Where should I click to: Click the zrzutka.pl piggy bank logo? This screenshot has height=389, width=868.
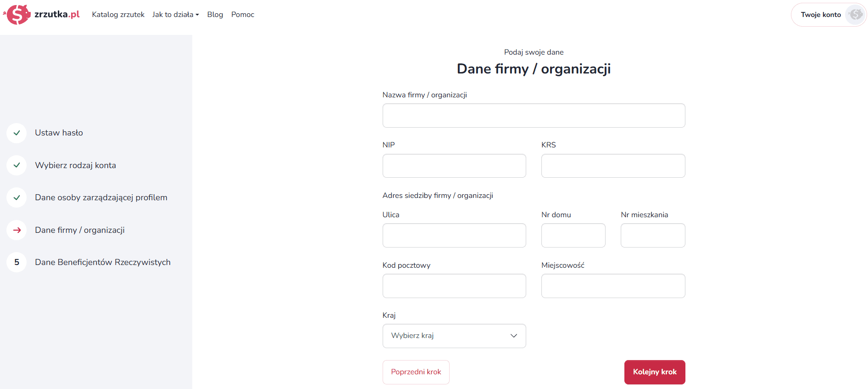click(17, 14)
